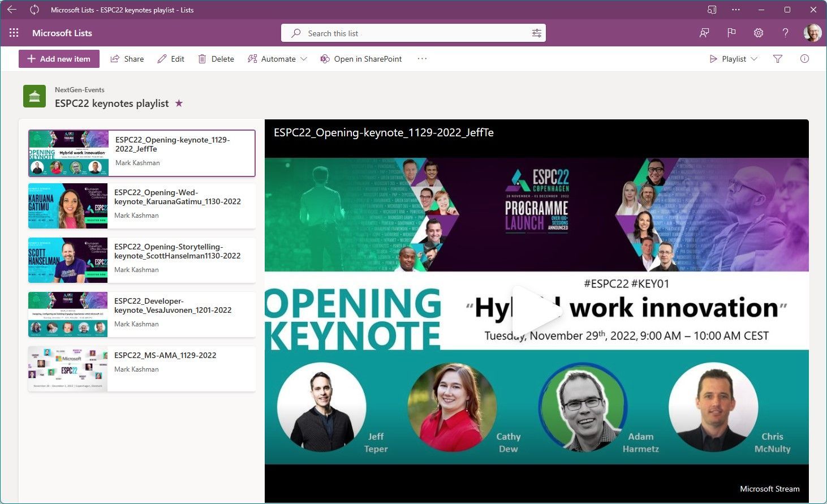Open the command bar overflow ellipsis

421,59
